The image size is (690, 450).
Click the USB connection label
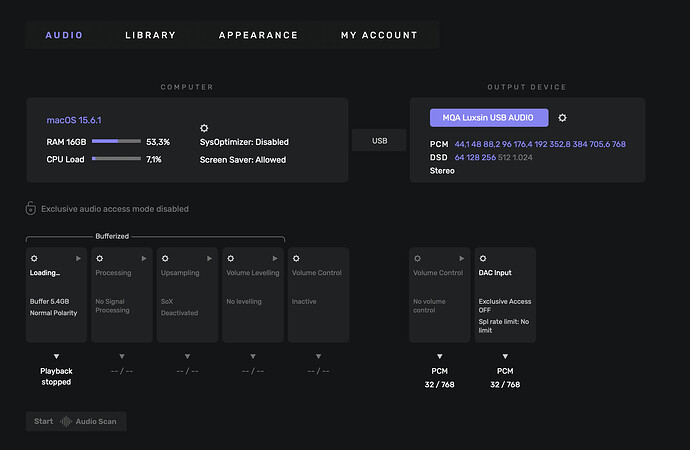coord(379,141)
